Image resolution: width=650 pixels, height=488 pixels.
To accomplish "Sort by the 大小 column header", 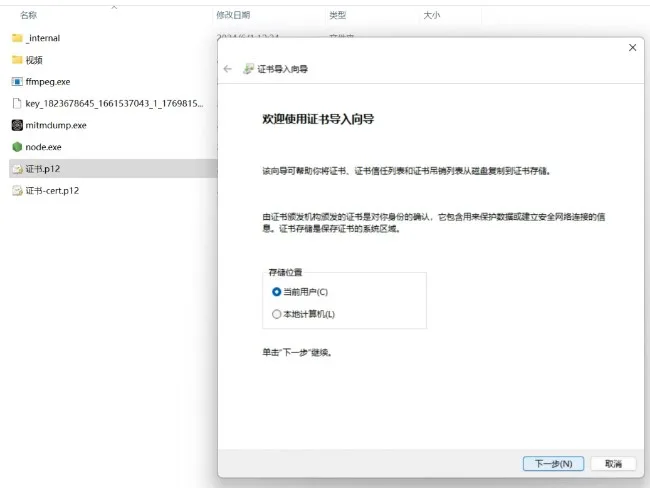I will point(432,15).
